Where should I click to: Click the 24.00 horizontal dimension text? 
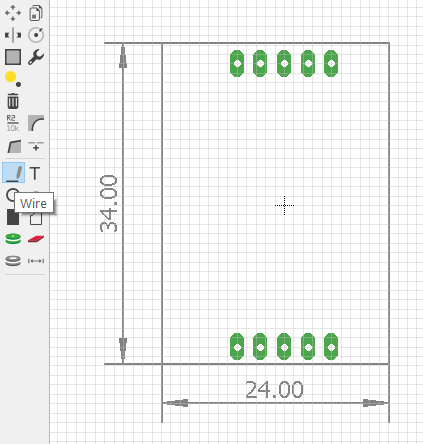(x=274, y=390)
